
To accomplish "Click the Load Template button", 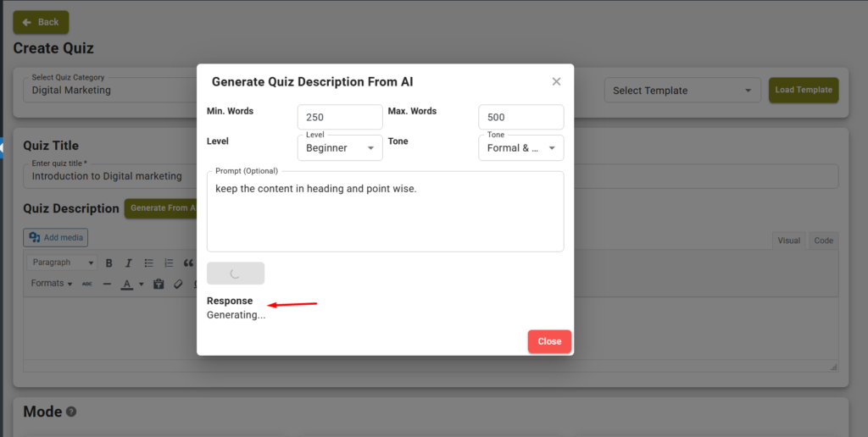I will pyautogui.click(x=804, y=90).
